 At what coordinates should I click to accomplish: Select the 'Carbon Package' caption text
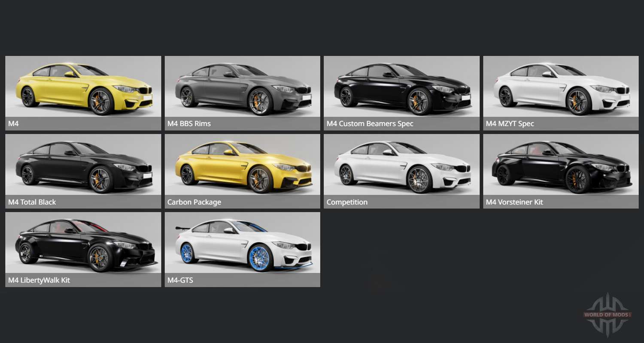[x=194, y=202]
